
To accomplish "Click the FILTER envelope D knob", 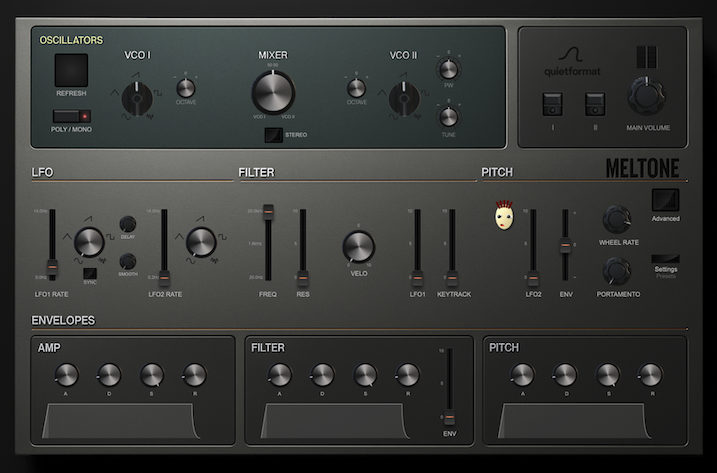I will click(x=322, y=375).
